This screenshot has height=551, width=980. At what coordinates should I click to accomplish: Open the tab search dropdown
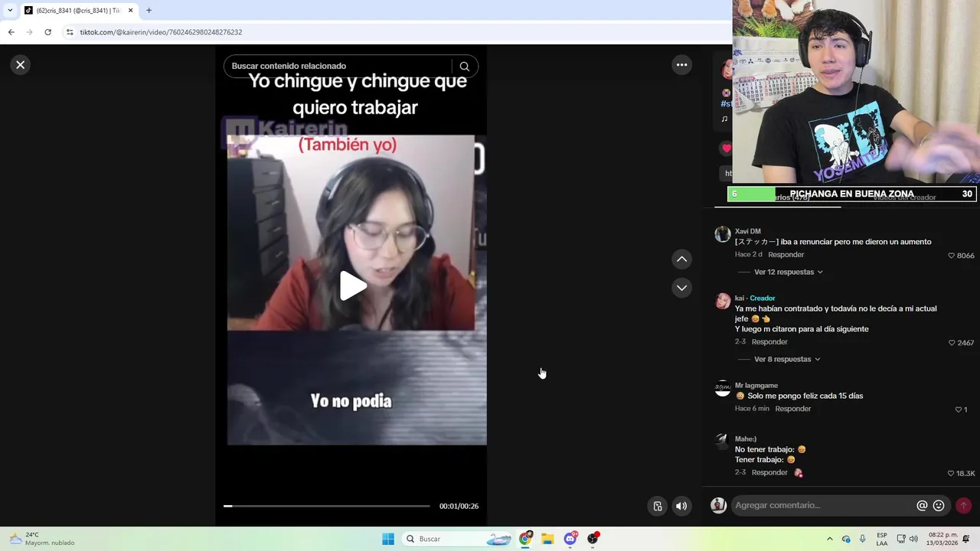(x=10, y=11)
